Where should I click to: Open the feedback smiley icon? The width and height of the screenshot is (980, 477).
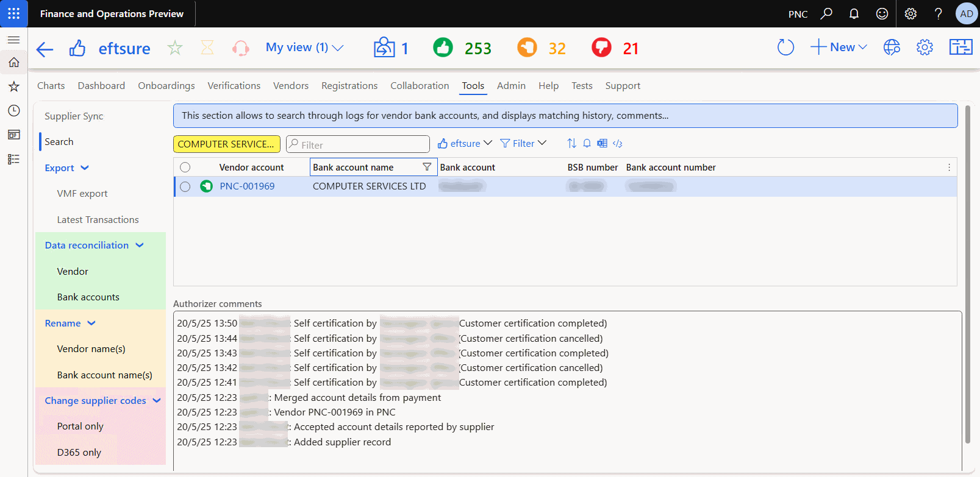[x=882, y=13]
